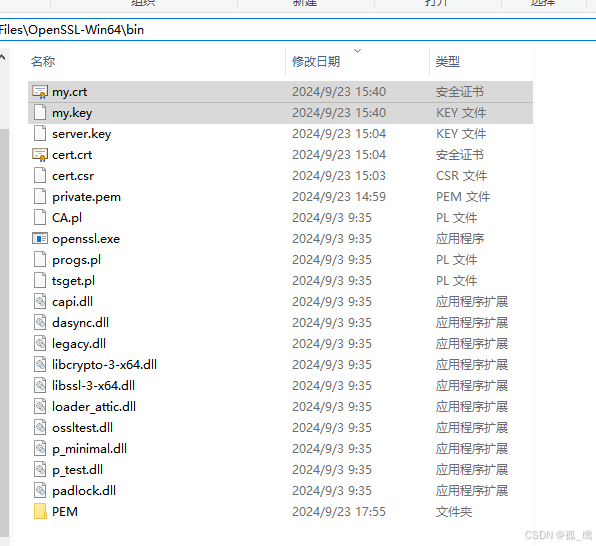Image resolution: width=596 pixels, height=546 pixels.
Task: Select the loader_attic.dll file name
Action: pos(94,407)
